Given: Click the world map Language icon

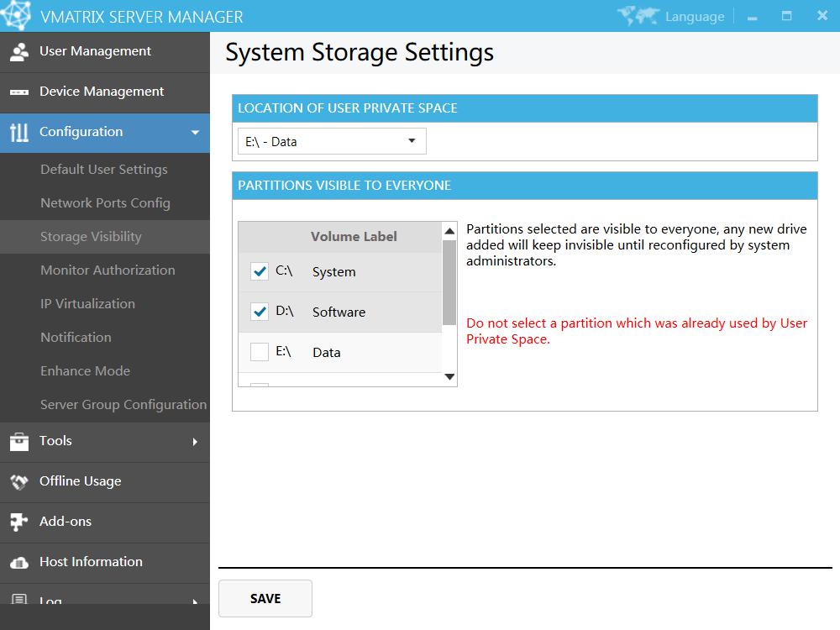Looking at the screenshot, I should 638,16.
